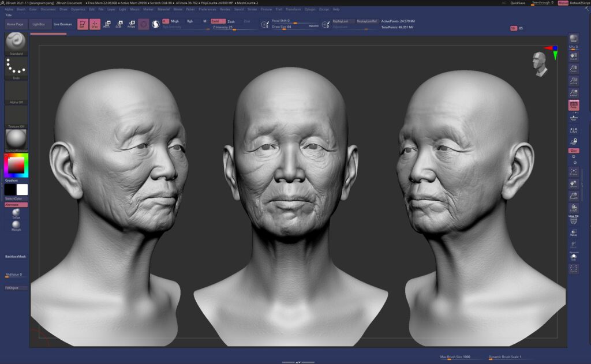Click the Standard brush thumbnail
The width and height of the screenshot is (591, 364).
point(16,43)
